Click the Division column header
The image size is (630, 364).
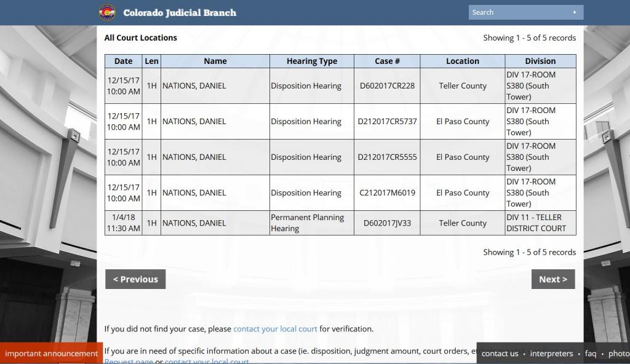[x=540, y=61]
